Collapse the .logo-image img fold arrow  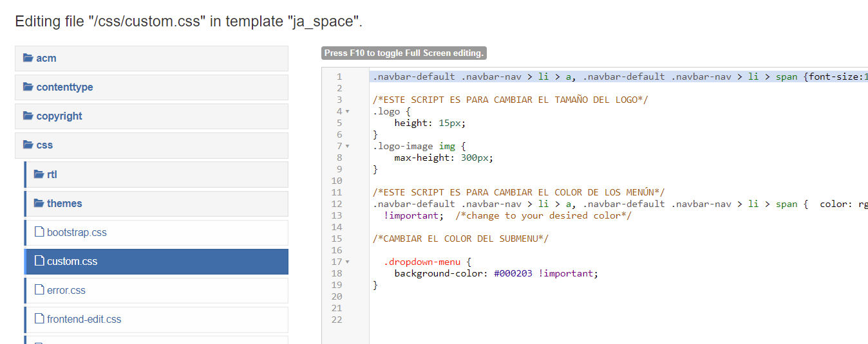pyautogui.click(x=348, y=146)
